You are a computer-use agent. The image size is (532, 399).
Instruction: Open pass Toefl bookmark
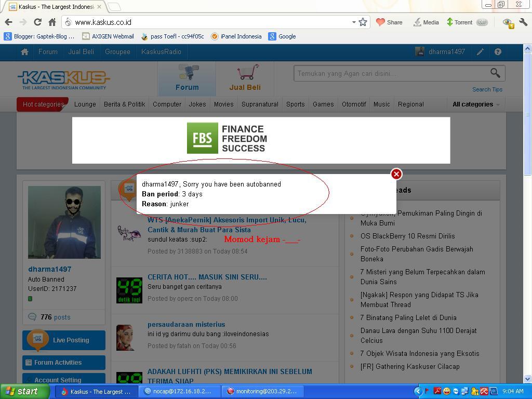click(172, 36)
